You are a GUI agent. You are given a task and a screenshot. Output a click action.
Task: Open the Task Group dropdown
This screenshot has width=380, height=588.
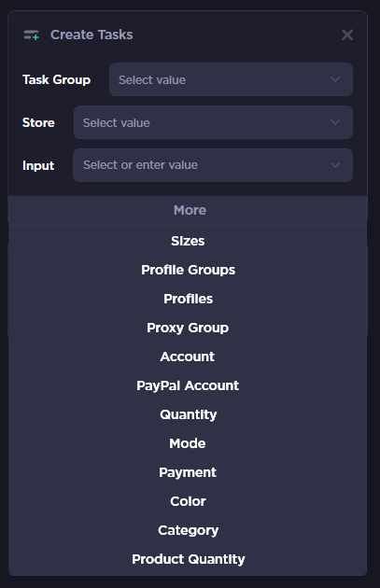pos(231,79)
